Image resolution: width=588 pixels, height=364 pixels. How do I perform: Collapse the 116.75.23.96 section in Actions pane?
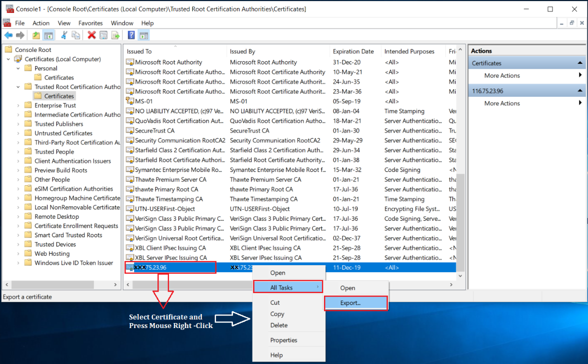580,91
